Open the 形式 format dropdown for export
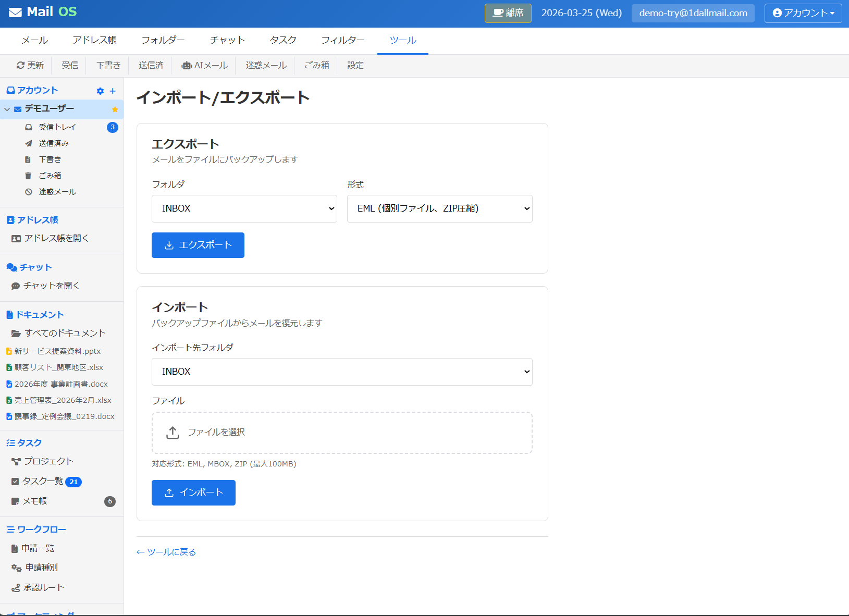 click(439, 208)
